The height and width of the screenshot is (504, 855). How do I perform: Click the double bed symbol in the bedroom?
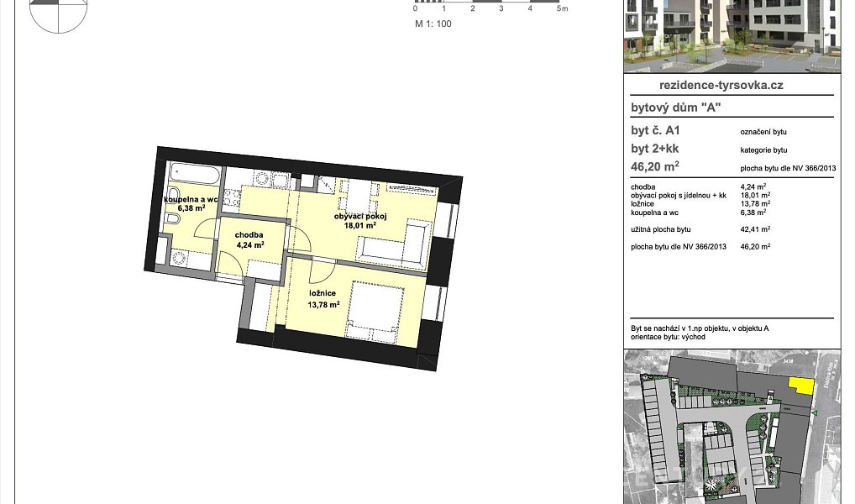(x=375, y=312)
